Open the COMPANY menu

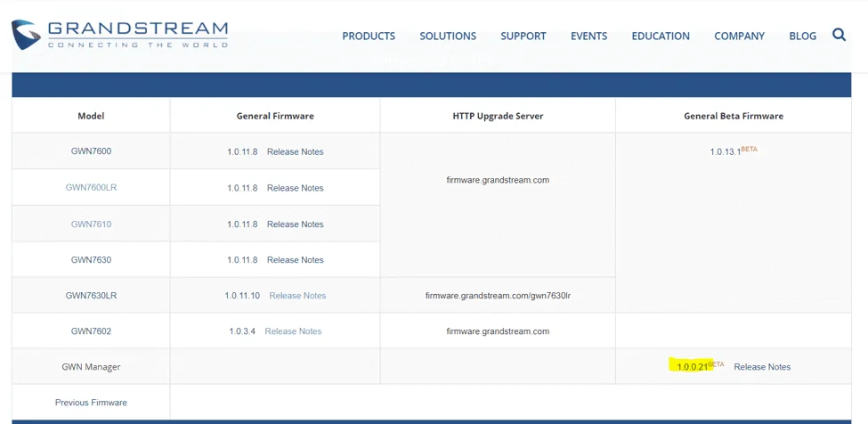coord(739,36)
